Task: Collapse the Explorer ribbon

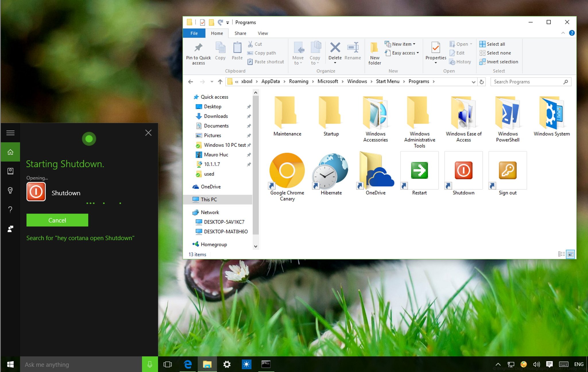Action: [563, 33]
